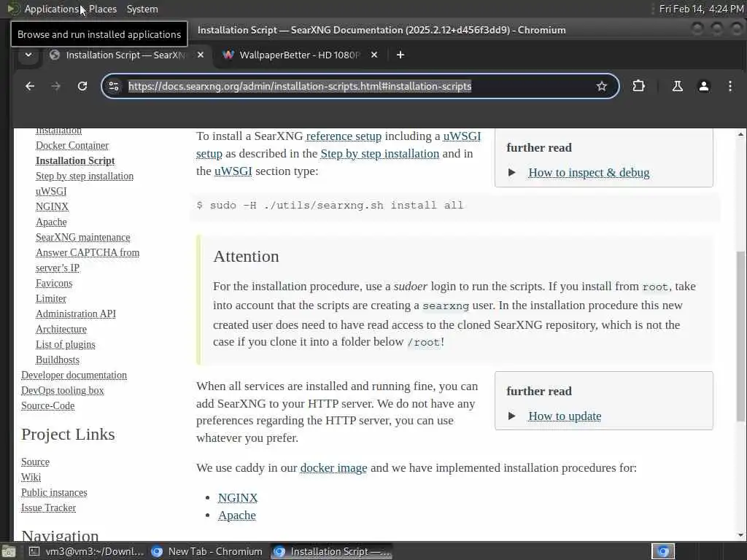Image resolution: width=747 pixels, height=560 pixels.
Task: Switch to New Tab - Chromium taskbar window
Action: coord(206,551)
